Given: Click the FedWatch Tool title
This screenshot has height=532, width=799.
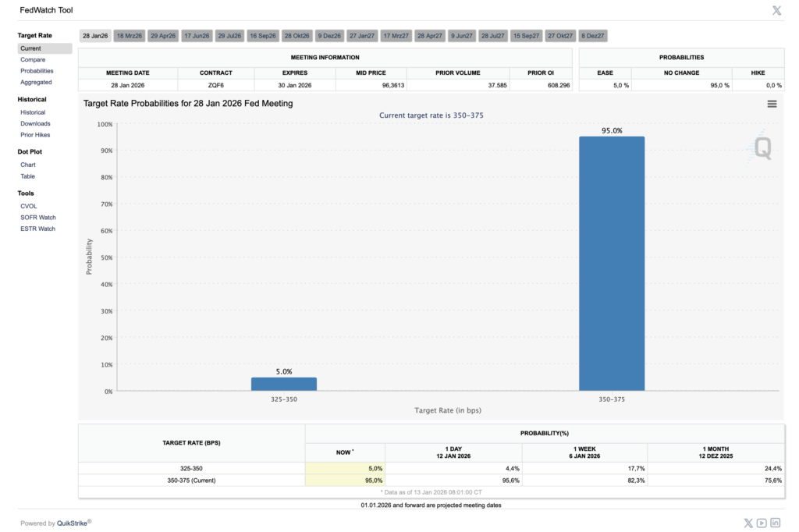Looking at the screenshot, I should coord(46,10).
